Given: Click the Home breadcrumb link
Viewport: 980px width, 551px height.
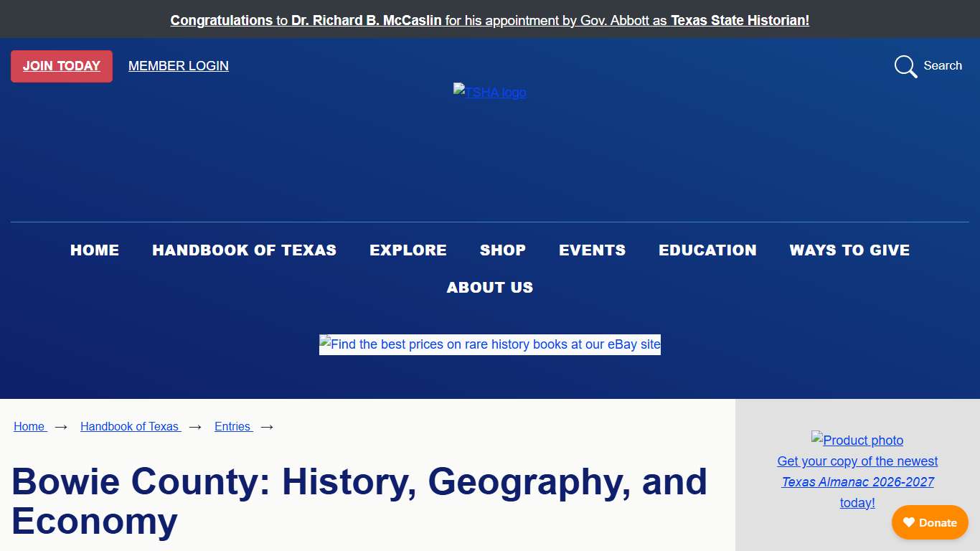Looking at the screenshot, I should (29, 426).
